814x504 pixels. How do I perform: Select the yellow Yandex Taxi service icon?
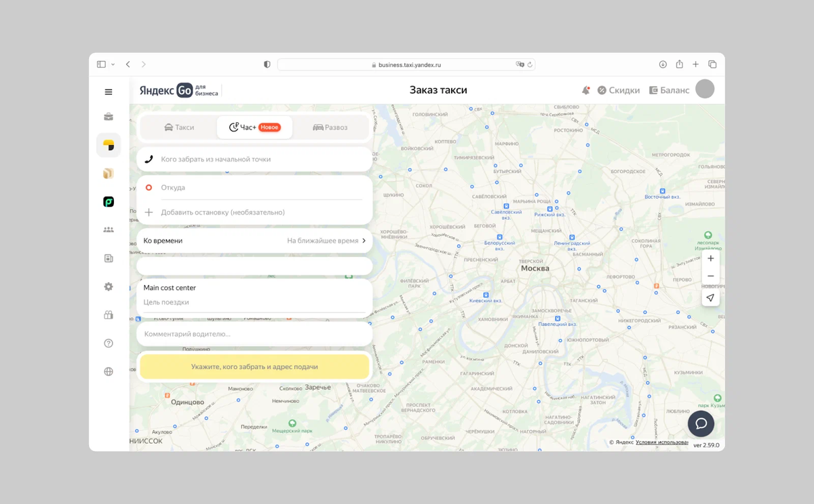point(109,145)
